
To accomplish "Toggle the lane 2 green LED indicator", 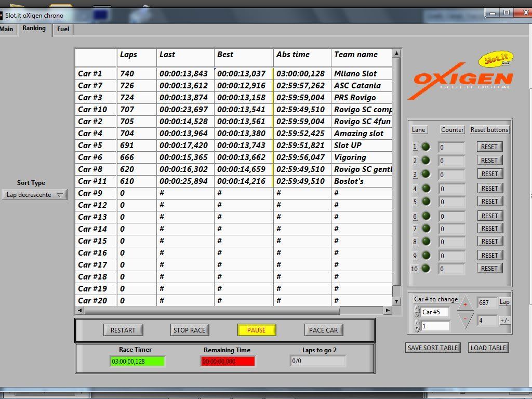I will point(425,161).
